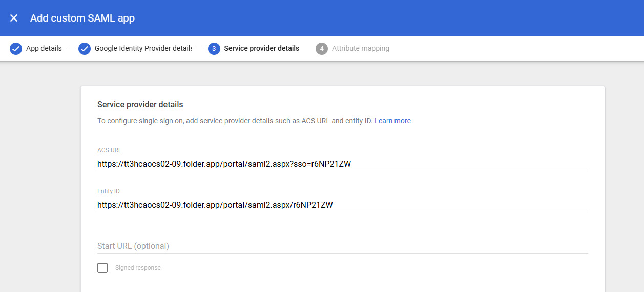Click the step 4 circle icon
Image resolution: width=644 pixels, height=292 pixels.
[322, 49]
